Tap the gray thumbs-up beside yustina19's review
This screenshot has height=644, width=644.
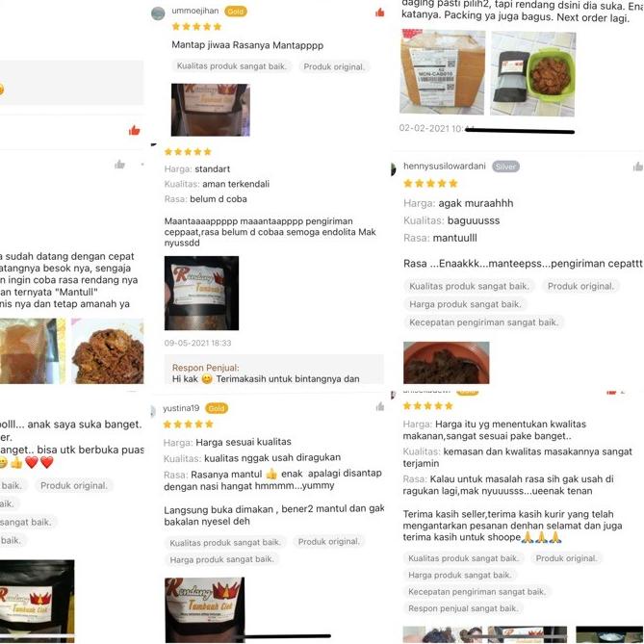click(x=380, y=406)
